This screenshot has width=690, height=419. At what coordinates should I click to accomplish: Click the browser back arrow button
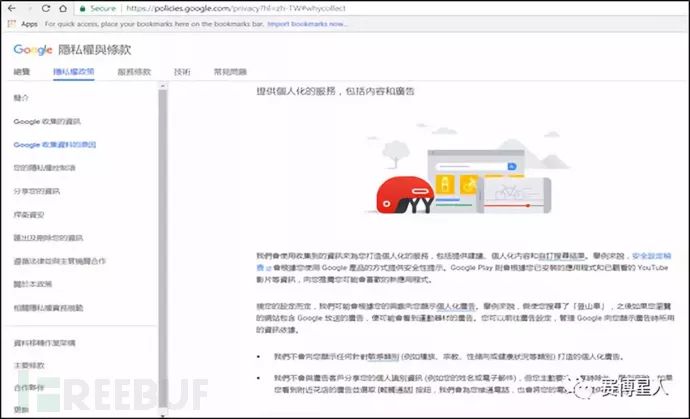[13, 6]
